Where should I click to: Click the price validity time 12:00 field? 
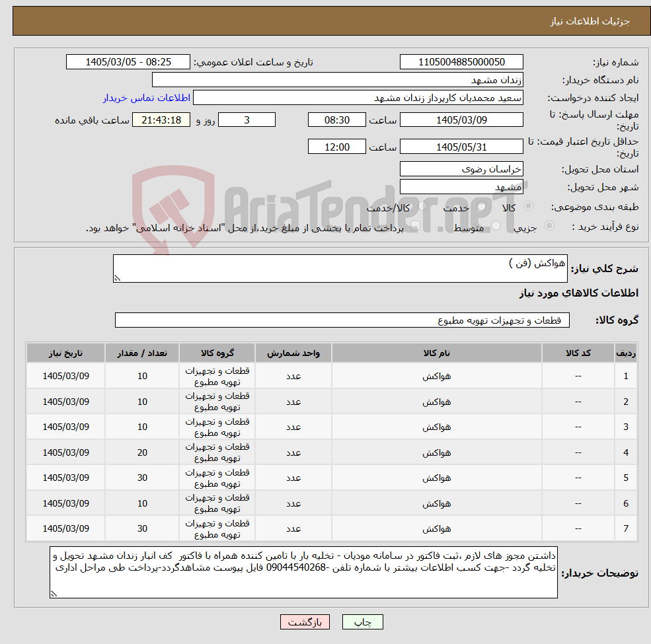coord(336,147)
